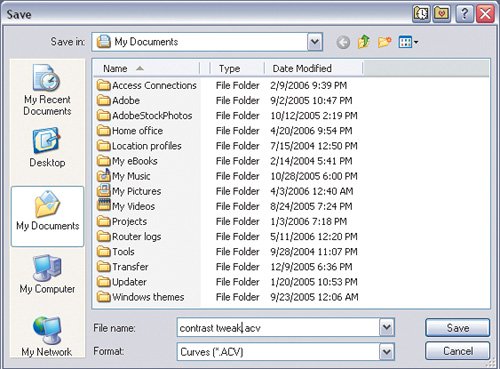Image resolution: width=500 pixels, height=369 pixels.
Task: Click the date 2/9/2006 9:39 PM
Action: click(309, 85)
